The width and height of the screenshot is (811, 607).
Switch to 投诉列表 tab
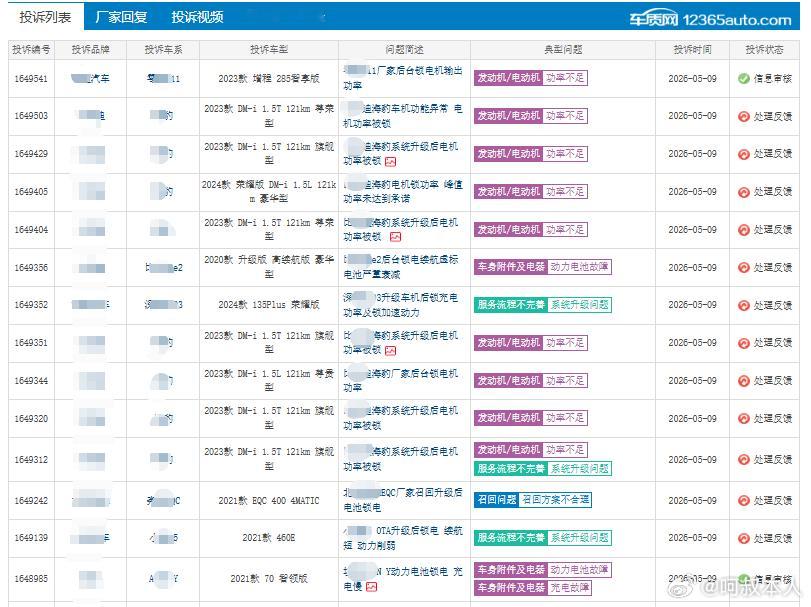click(x=45, y=17)
